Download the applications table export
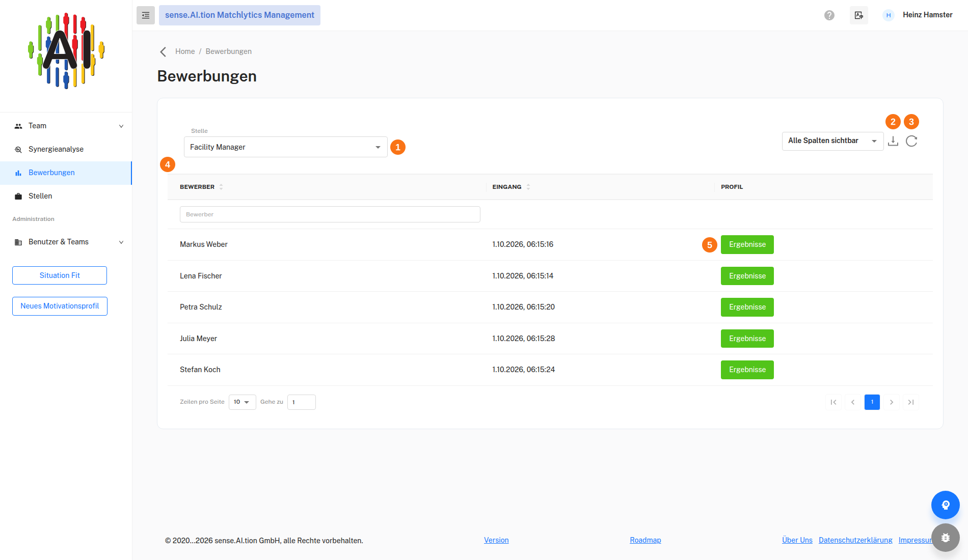 click(893, 141)
